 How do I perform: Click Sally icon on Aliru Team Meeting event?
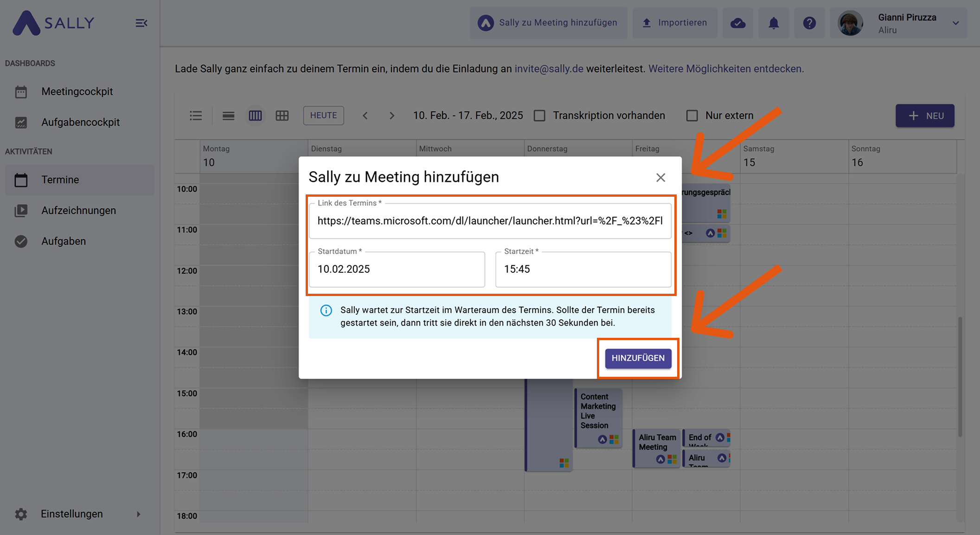(x=660, y=459)
